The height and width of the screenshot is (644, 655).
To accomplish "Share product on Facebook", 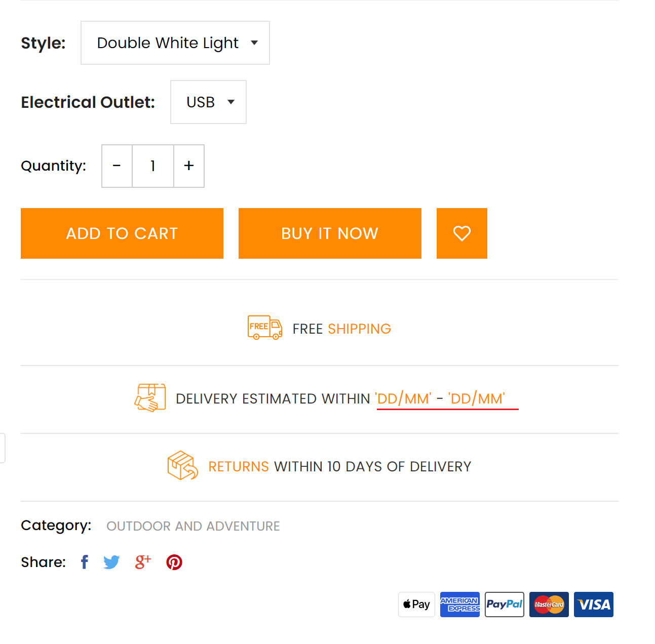I will point(85,562).
